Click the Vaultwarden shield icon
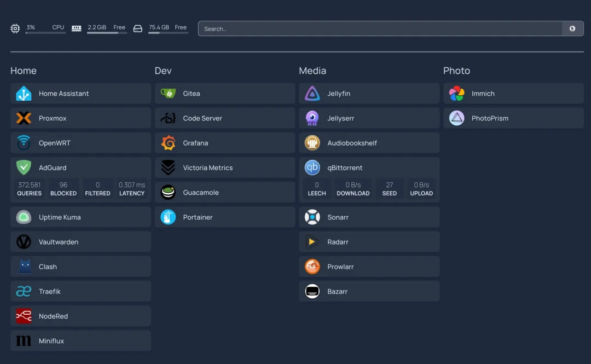 [x=24, y=242]
